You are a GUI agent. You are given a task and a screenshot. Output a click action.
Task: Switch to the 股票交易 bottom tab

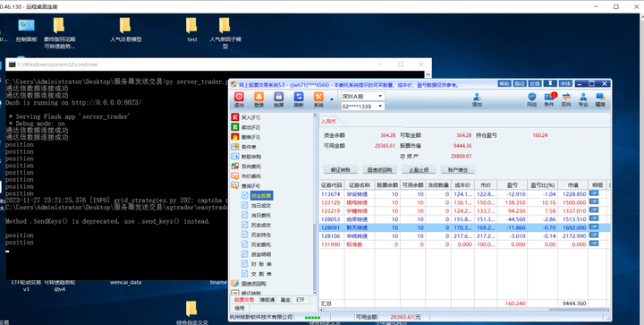click(244, 300)
